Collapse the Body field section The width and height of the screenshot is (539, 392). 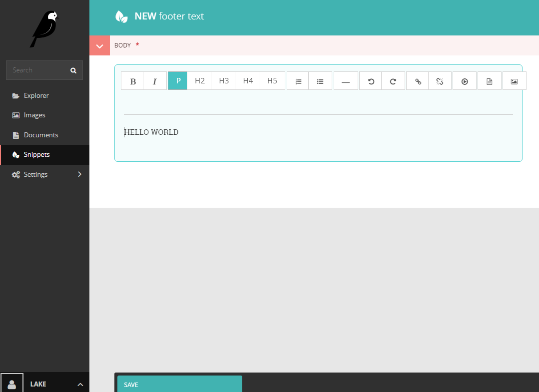100,45
